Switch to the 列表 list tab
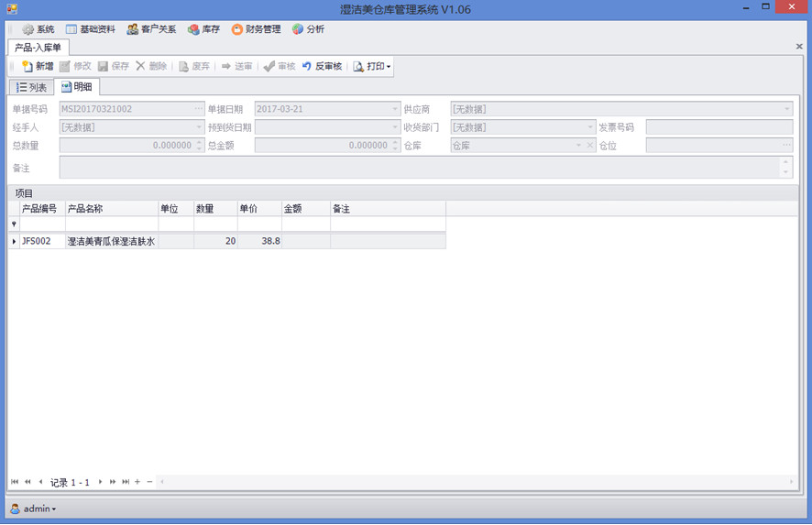812x525 pixels. point(31,87)
